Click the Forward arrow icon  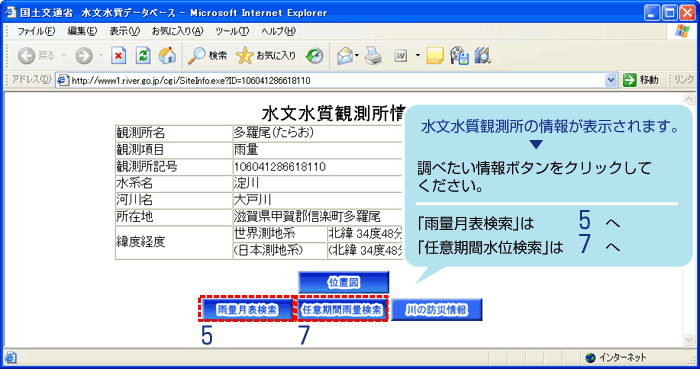(83, 56)
